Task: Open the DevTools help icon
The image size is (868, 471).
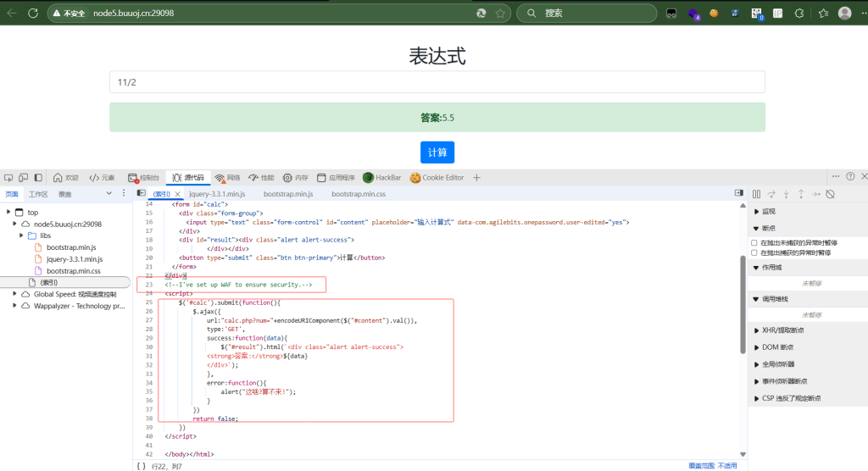Action: [850, 176]
